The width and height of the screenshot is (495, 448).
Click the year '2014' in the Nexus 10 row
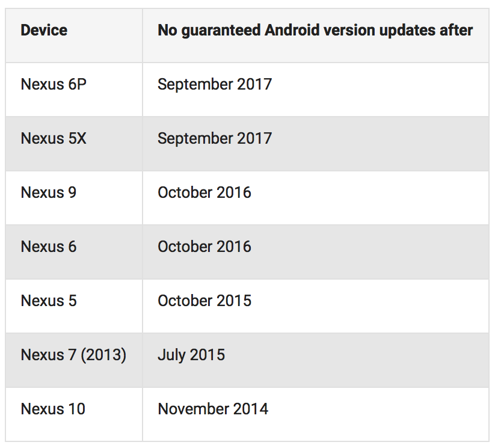tap(251, 409)
